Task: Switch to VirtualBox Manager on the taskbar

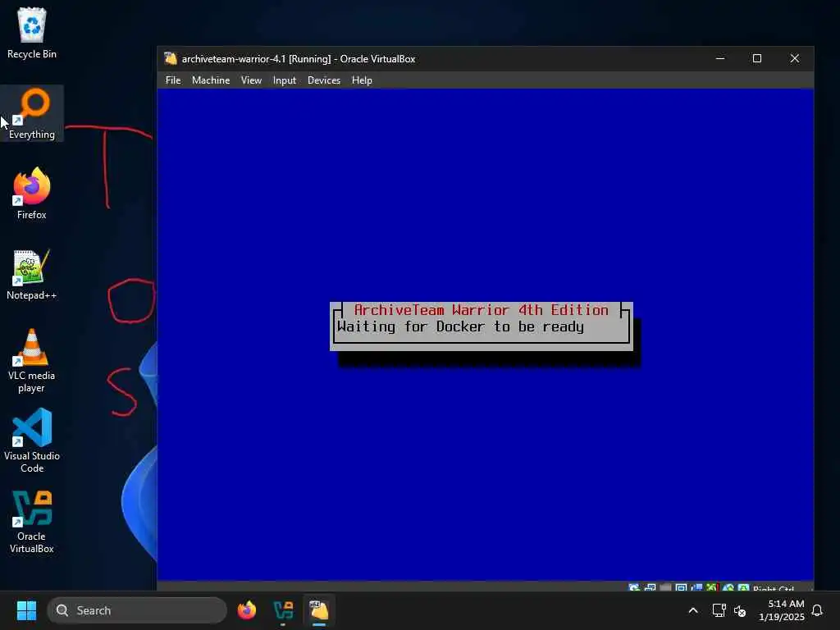Action: click(x=283, y=610)
